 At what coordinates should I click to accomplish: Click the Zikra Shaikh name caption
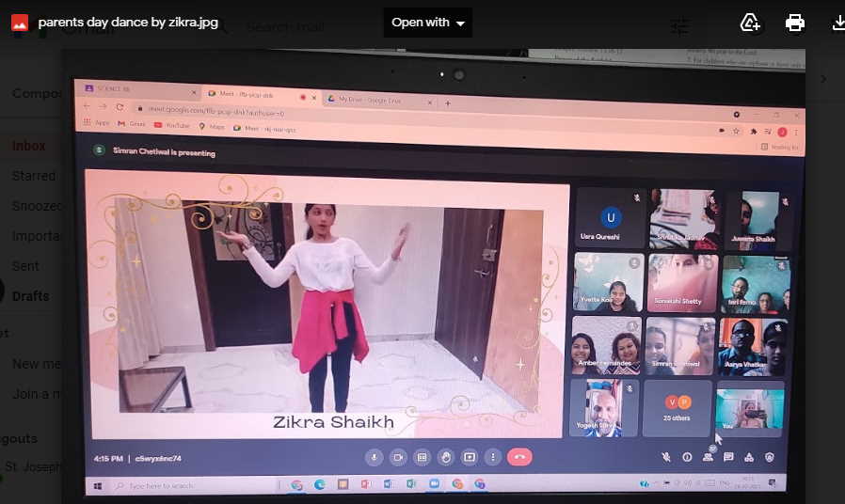[x=333, y=422]
